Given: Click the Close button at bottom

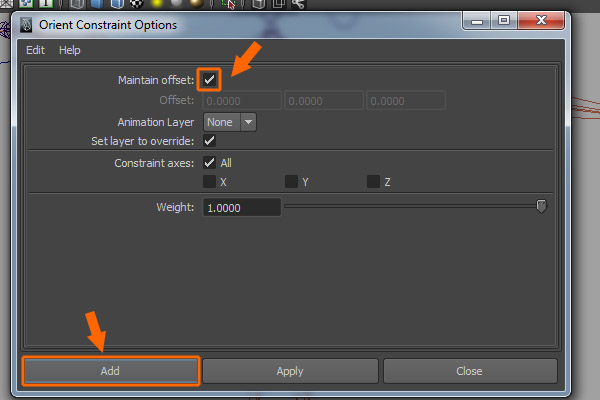Looking at the screenshot, I should [470, 371].
